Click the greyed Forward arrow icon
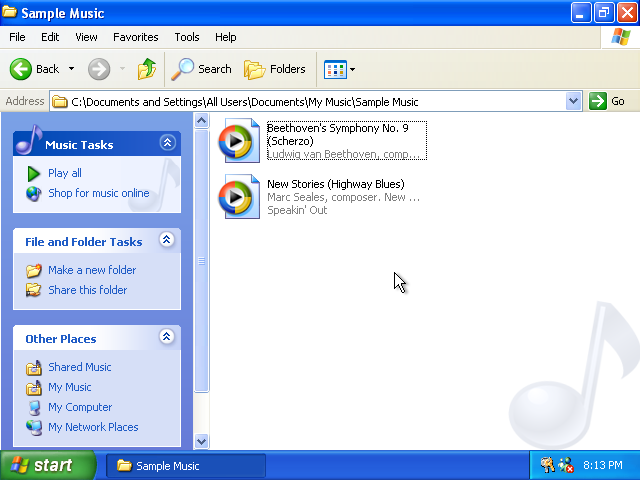 point(99,69)
